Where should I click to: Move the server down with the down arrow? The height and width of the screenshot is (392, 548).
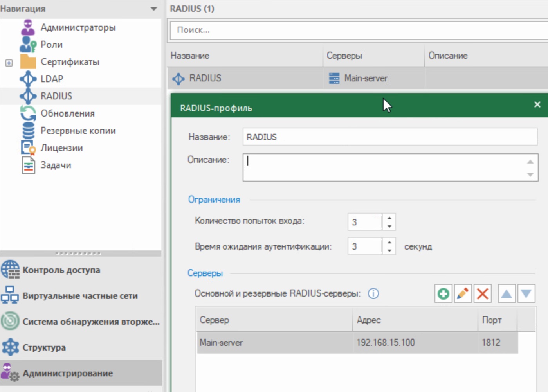tap(526, 293)
